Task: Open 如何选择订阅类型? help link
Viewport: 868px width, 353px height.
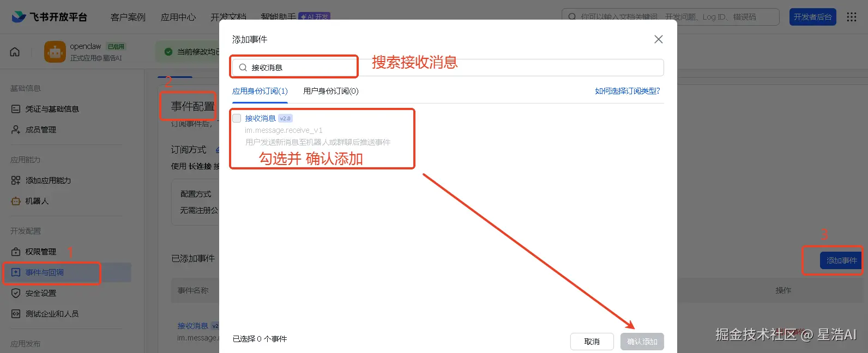Action: coord(628,91)
